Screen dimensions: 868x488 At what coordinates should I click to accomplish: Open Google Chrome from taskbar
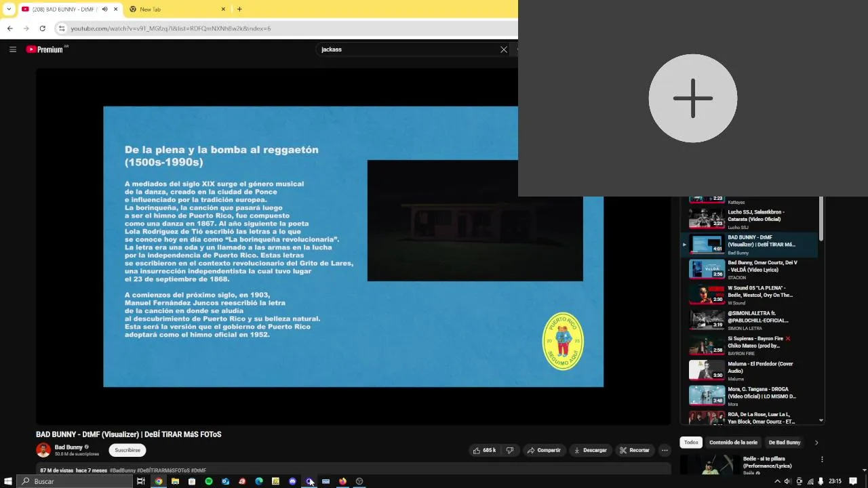159,481
